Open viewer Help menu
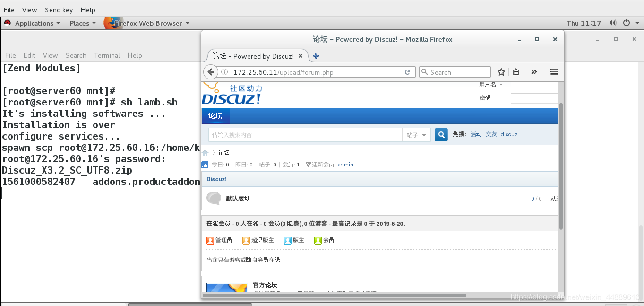The height and width of the screenshot is (306, 644). [88, 9]
